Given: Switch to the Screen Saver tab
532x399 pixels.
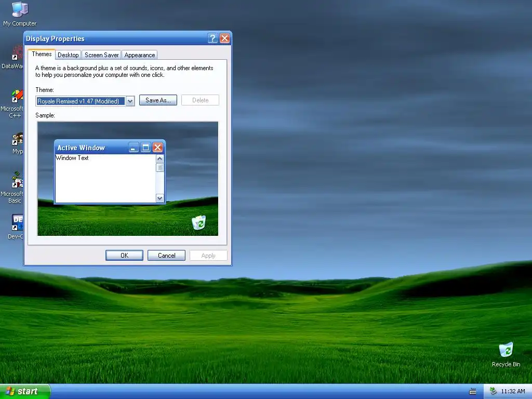Looking at the screenshot, I should point(101,55).
